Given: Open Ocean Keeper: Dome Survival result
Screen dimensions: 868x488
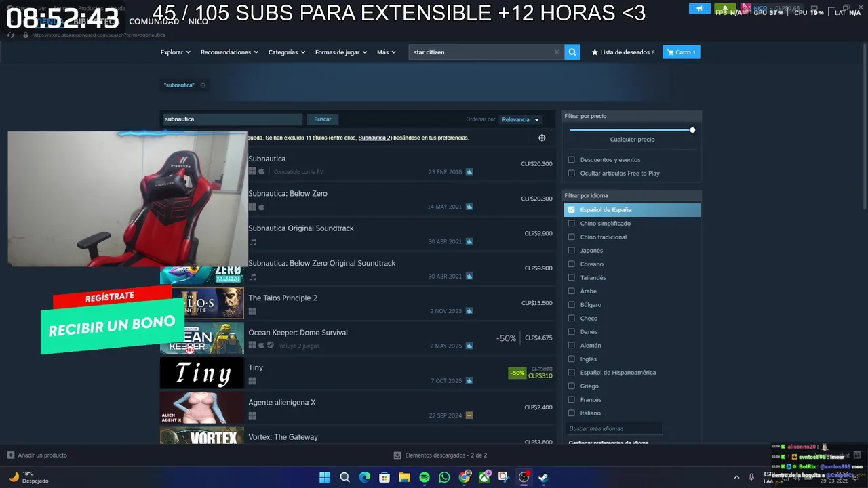Looking at the screenshot, I should pos(357,339).
